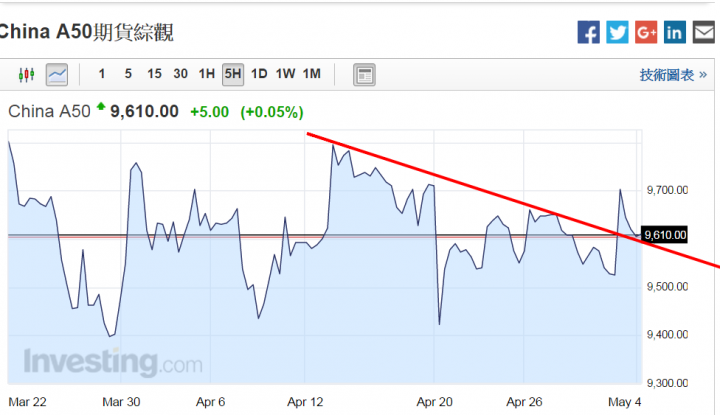720x415 pixels.
Task: Select the area line chart type
Action: [57, 74]
